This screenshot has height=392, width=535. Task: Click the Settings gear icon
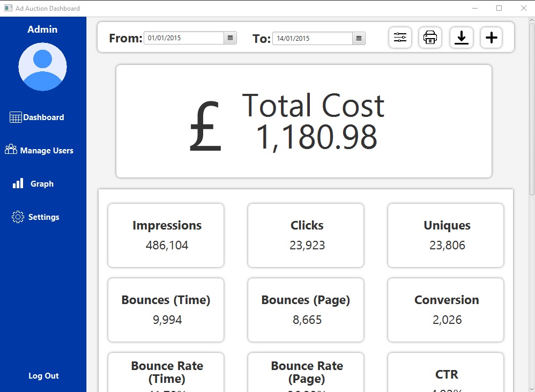pyautogui.click(x=18, y=217)
